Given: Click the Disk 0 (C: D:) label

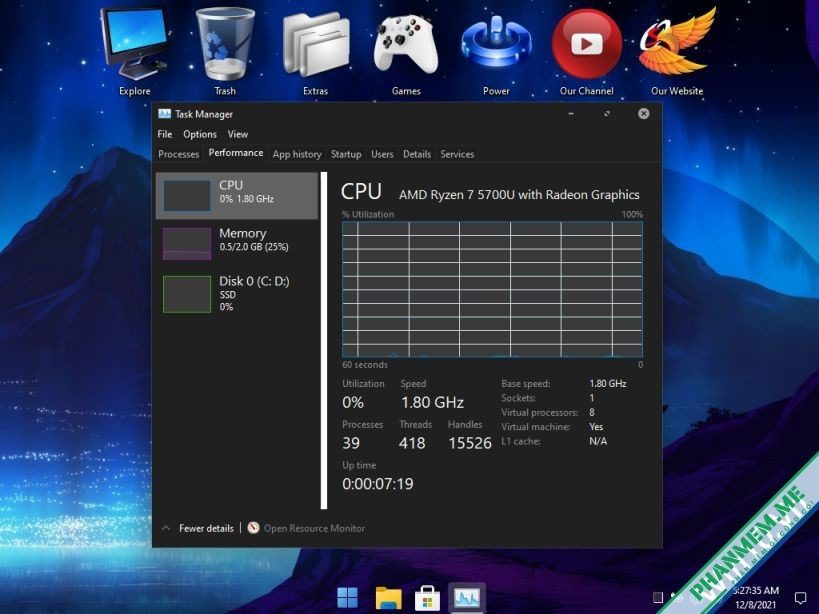Looking at the screenshot, I should point(254,281).
